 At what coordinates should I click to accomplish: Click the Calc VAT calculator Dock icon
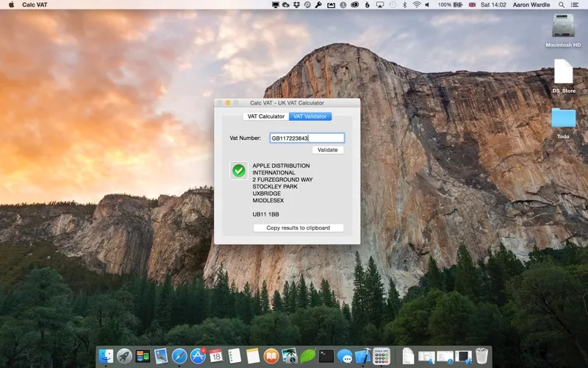pos(381,355)
